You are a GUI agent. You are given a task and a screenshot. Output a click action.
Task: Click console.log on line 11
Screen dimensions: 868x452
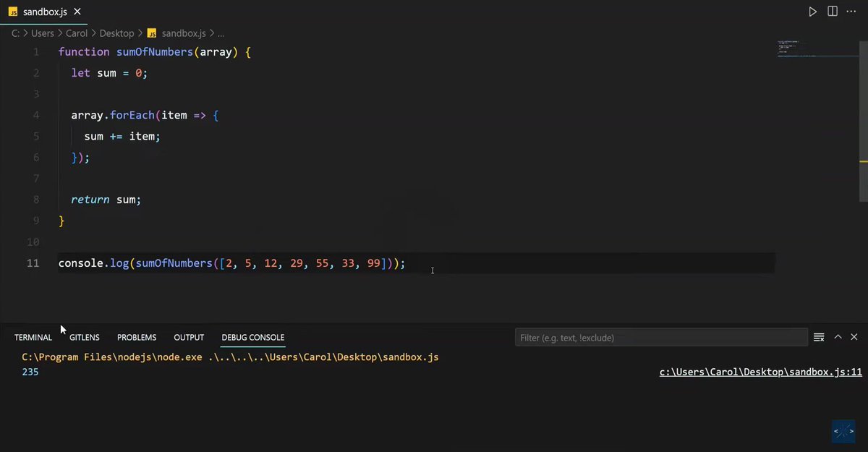93,263
